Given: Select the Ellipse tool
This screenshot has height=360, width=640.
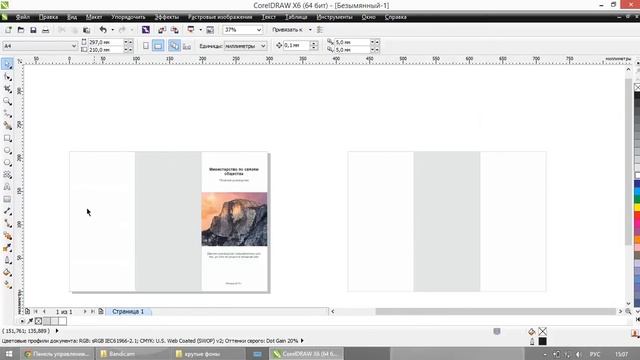Looking at the screenshot, I should (7, 150).
